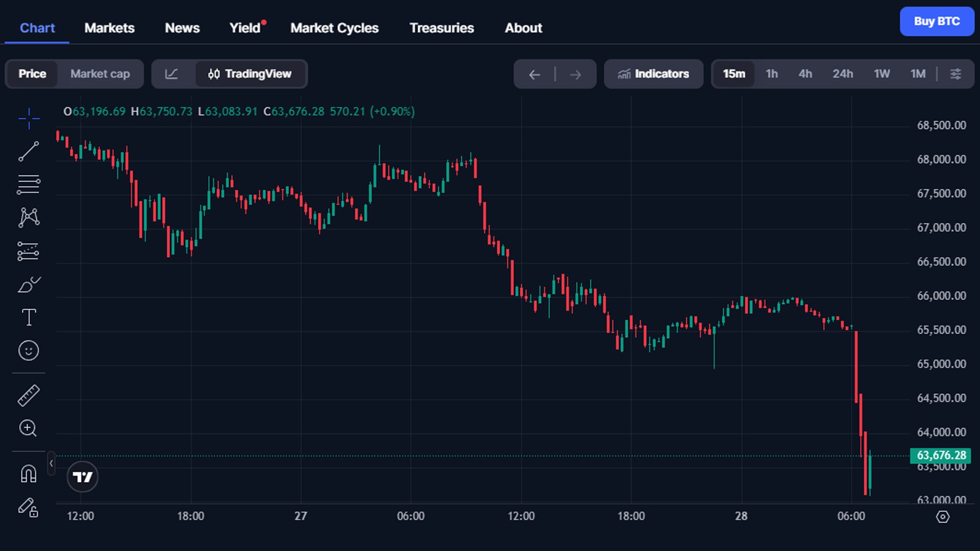Screen dimensions: 980x551
Task: Toggle magnet mode snapping
Action: click(x=29, y=473)
